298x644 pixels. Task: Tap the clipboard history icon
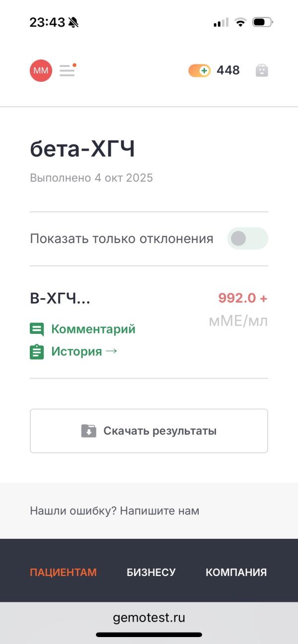37,352
